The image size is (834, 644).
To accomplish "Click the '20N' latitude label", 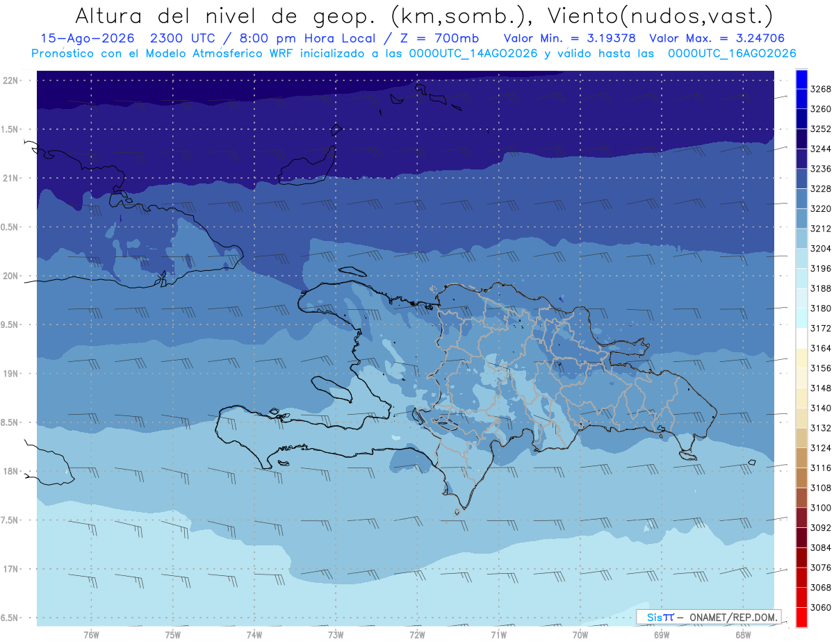I will pos(10,276).
